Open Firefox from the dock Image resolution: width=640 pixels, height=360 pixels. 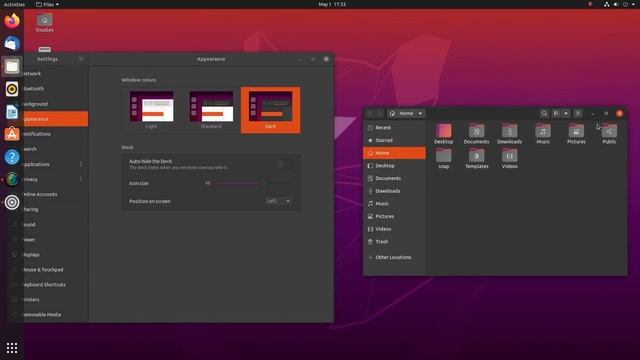click(x=12, y=20)
